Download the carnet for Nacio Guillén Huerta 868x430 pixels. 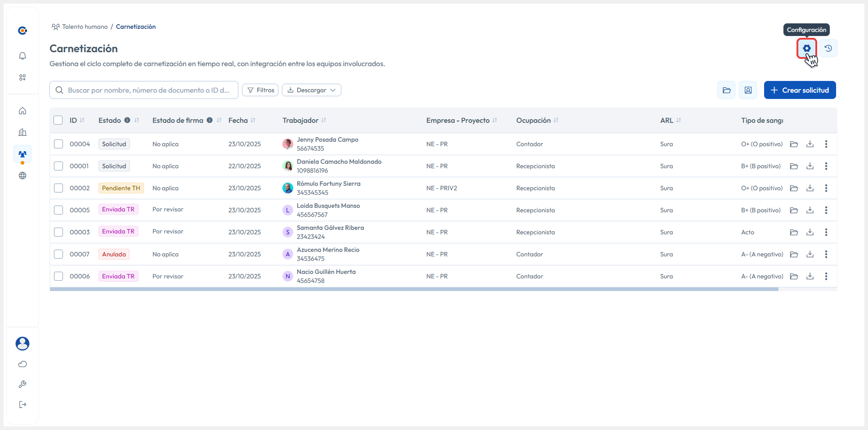click(810, 276)
